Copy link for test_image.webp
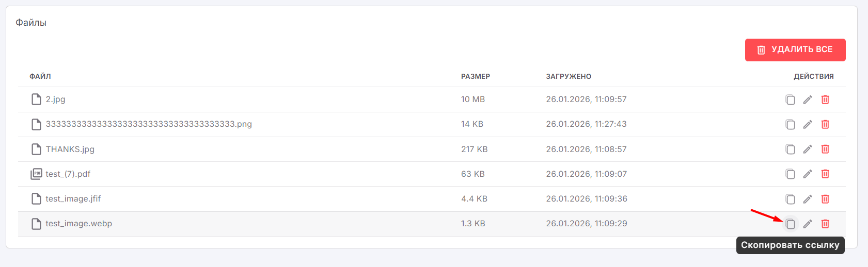 pyautogui.click(x=790, y=224)
